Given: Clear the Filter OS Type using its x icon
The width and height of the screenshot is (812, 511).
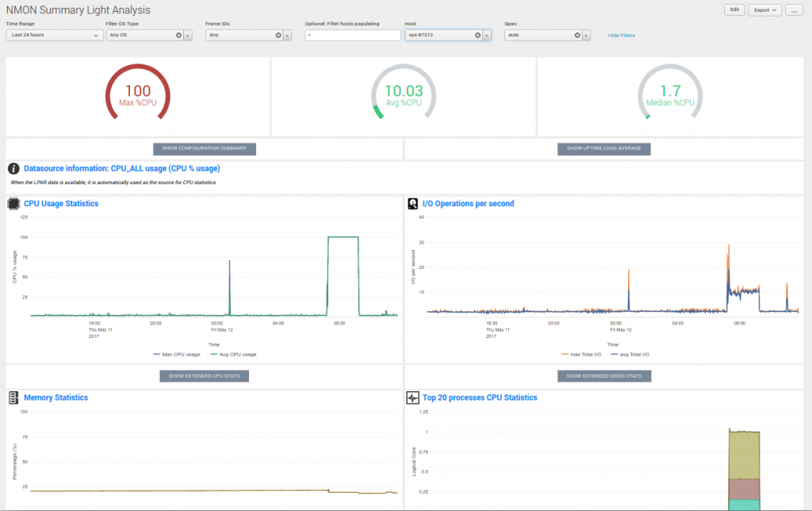Looking at the screenshot, I should 178,35.
